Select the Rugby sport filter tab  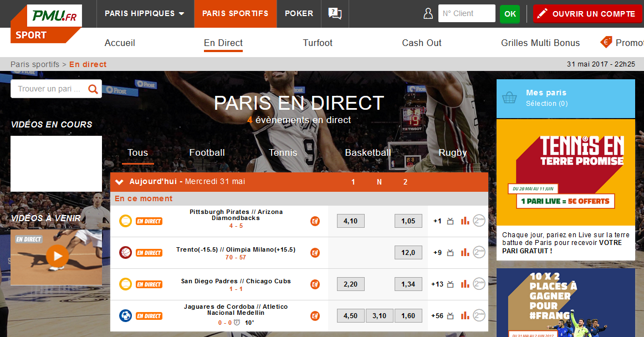tap(453, 153)
